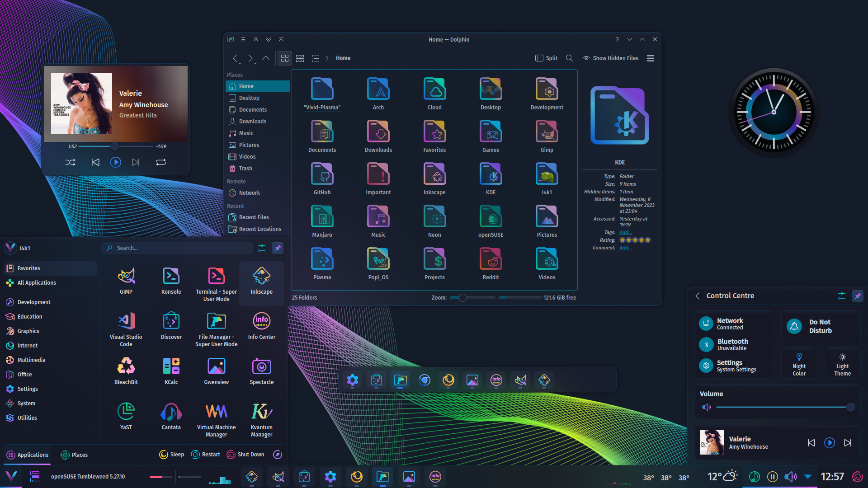Go up one folder level in Dolphin
The width and height of the screenshot is (868, 488).
coord(266,58)
